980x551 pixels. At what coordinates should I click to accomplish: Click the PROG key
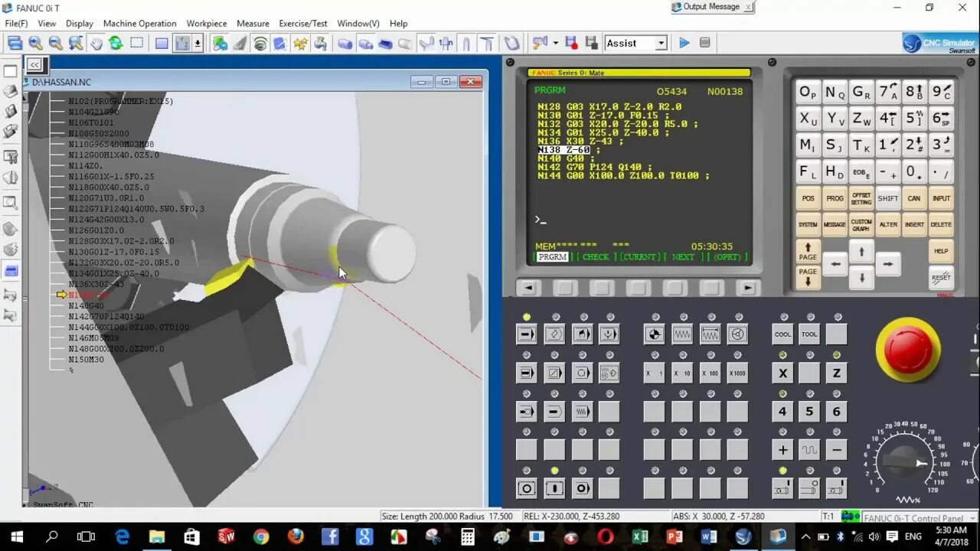pyautogui.click(x=835, y=198)
